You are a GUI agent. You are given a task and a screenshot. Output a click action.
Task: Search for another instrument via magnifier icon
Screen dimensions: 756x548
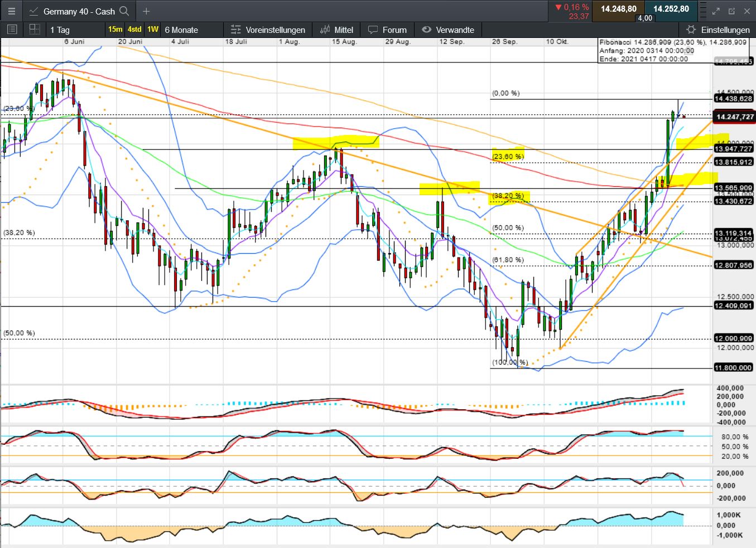(124, 11)
